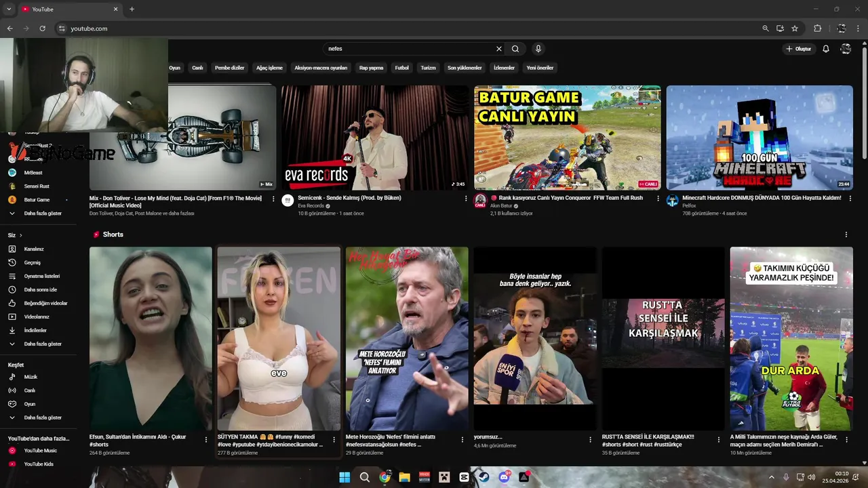Start voice search with the microphone icon

click(x=538, y=49)
